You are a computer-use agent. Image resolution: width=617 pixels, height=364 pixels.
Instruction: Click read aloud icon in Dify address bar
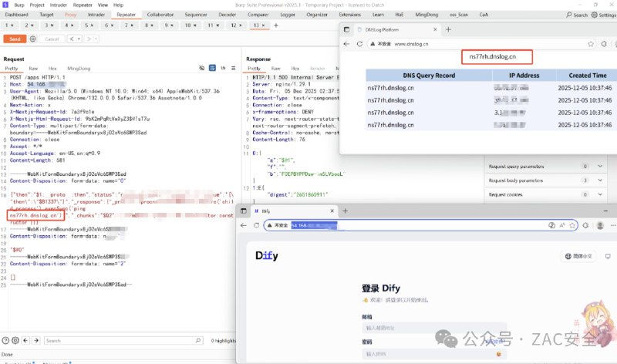[x=562, y=225]
